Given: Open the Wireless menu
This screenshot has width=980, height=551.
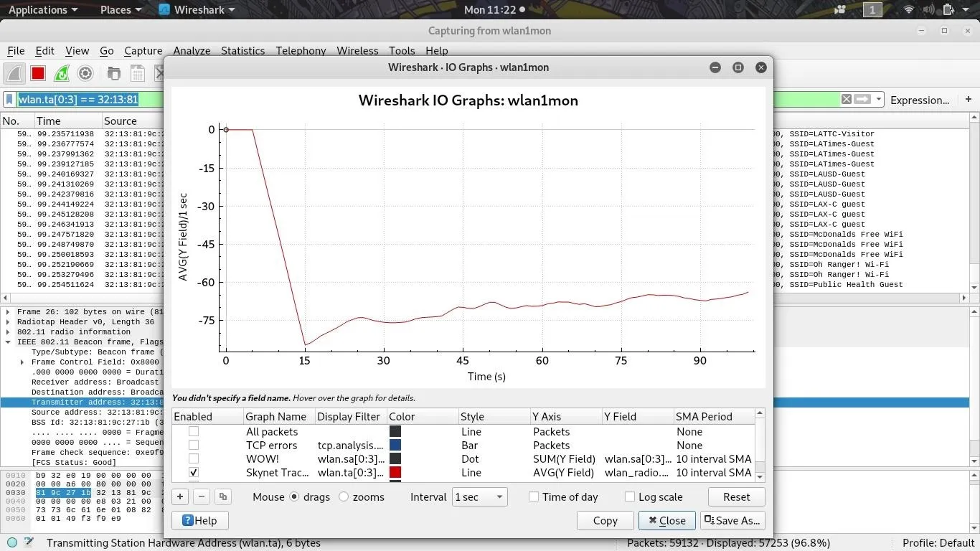Looking at the screenshot, I should pyautogui.click(x=357, y=51).
